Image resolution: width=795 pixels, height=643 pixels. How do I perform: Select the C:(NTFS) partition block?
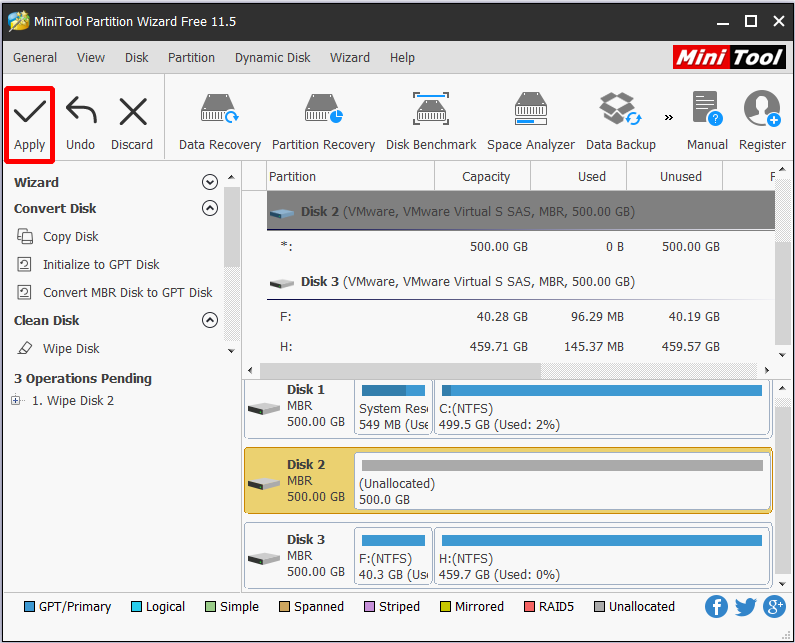coord(602,408)
